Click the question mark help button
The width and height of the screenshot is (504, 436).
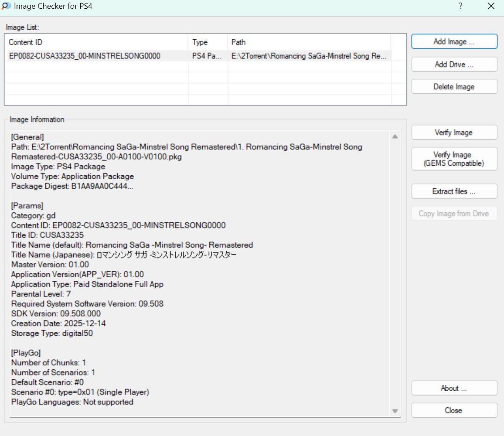click(x=460, y=6)
